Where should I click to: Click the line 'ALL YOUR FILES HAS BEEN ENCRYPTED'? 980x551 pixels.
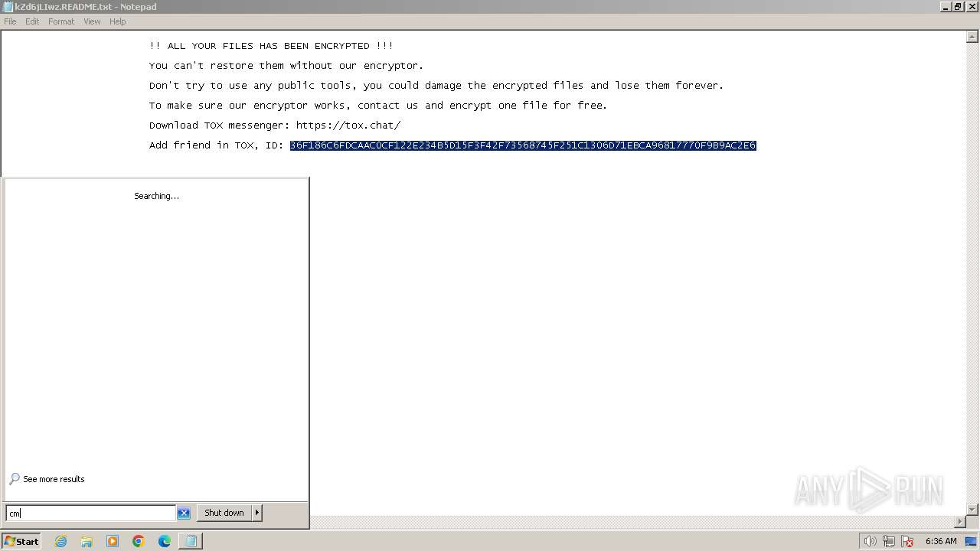point(271,46)
